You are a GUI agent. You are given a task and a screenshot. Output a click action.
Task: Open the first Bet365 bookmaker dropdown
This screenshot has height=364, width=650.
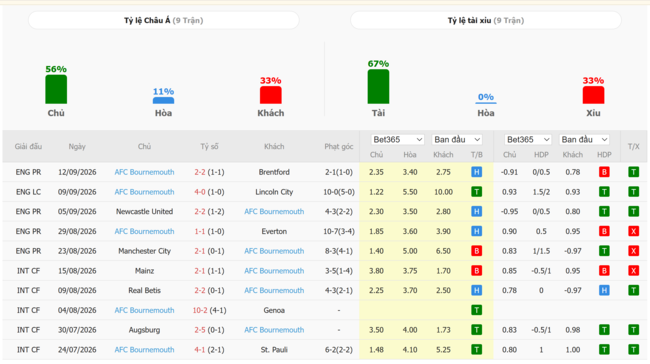coord(397,140)
